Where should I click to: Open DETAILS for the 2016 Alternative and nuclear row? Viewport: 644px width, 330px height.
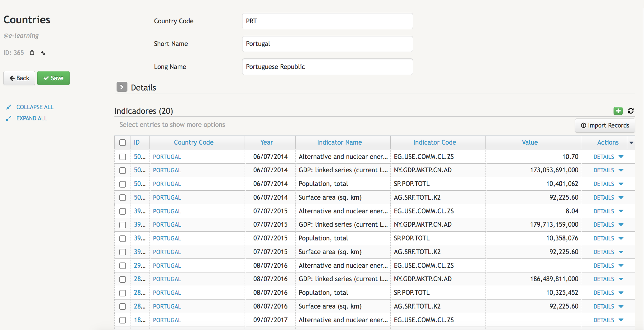(x=604, y=266)
